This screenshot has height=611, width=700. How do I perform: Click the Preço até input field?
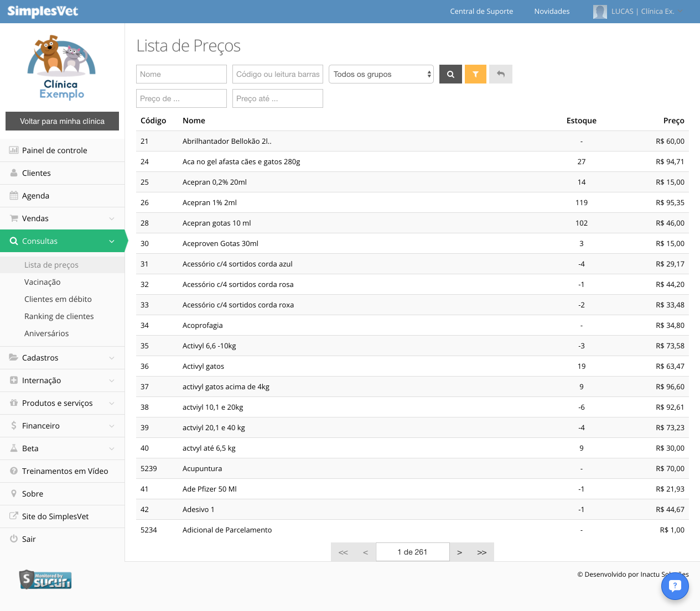[x=278, y=98]
